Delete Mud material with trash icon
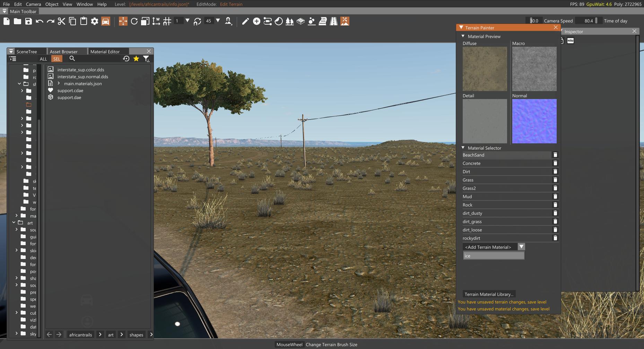The height and width of the screenshot is (349, 644). 555,196
